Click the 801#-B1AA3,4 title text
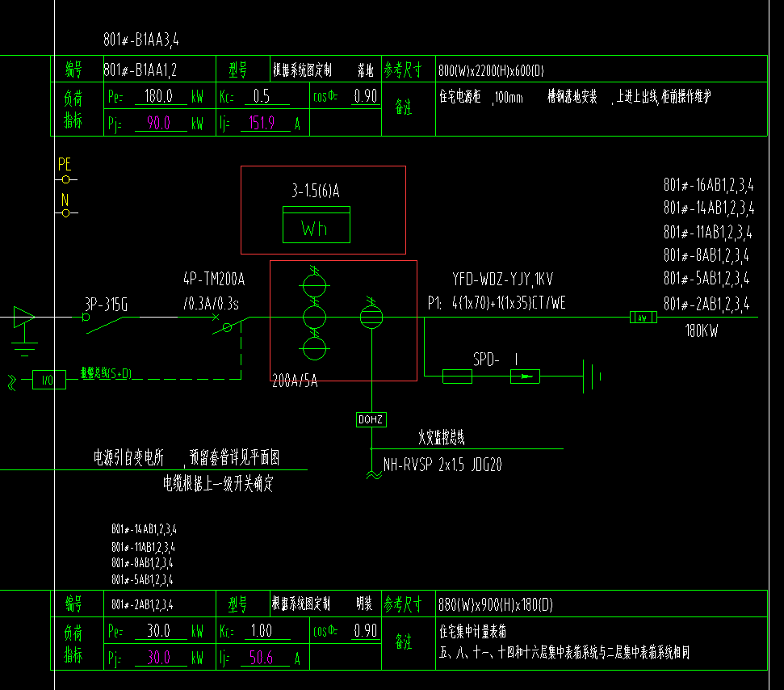Image resolution: width=784 pixels, height=690 pixels. point(141,40)
